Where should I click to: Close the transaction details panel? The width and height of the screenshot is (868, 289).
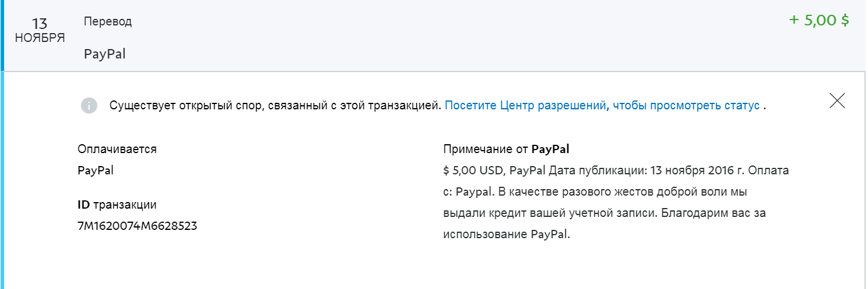point(837,101)
